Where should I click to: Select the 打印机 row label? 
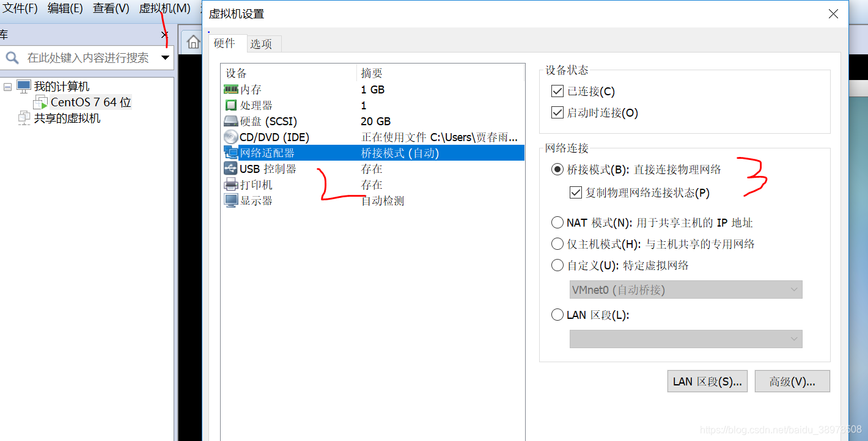click(256, 185)
